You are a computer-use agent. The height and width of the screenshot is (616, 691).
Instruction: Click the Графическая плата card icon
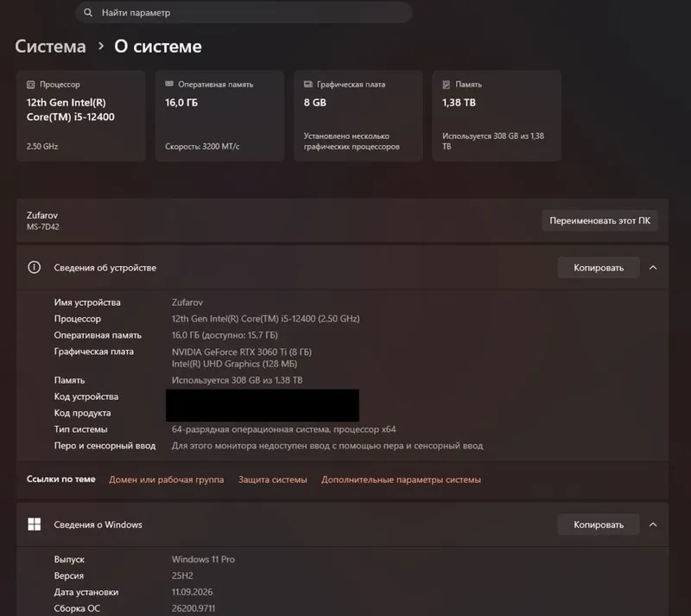coord(308,84)
